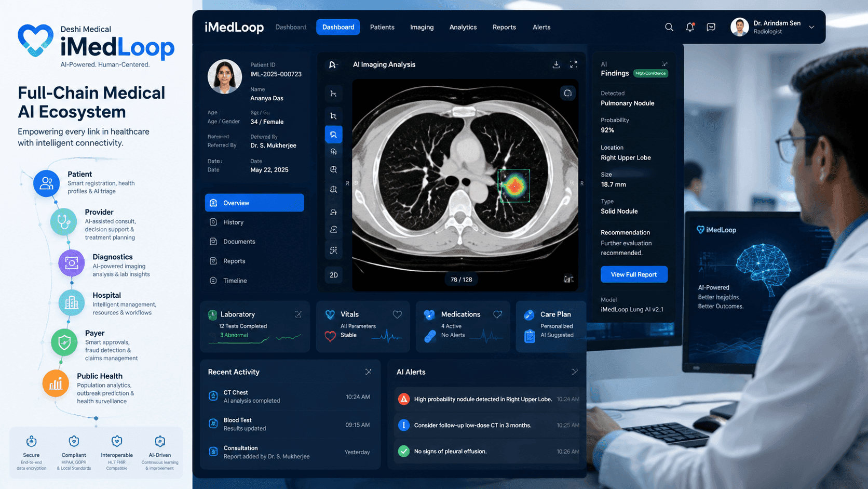Open the Patients tab
Viewport: 868px width, 489px height.
[382, 27]
